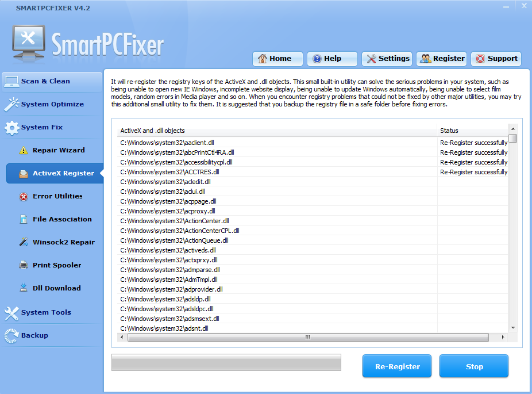Image resolution: width=532 pixels, height=394 pixels.
Task: Select Repair Wizard submenu item
Action: click(x=55, y=150)
